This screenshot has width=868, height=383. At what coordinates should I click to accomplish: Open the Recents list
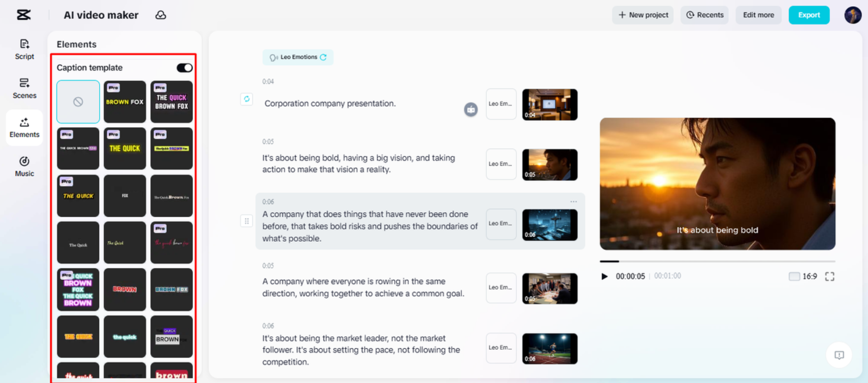[x=705, y=15]
